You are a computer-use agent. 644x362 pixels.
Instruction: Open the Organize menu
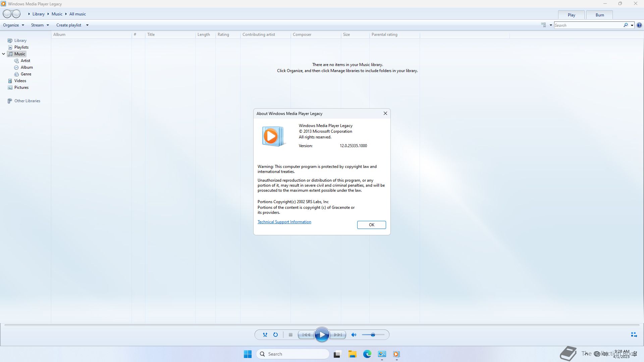click(13, 25)
